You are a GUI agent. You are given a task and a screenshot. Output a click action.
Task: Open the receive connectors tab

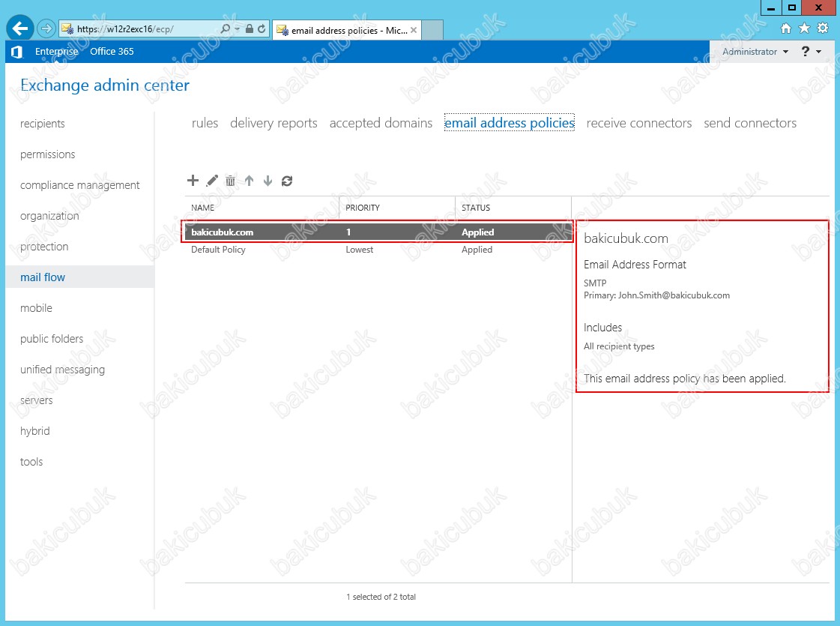639,123
